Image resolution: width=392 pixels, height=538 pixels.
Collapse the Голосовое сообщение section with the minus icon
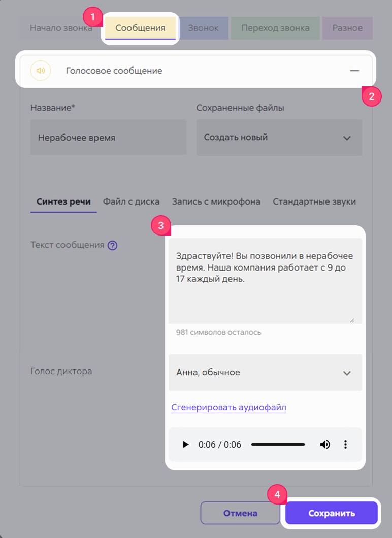[x=354, y=71]
